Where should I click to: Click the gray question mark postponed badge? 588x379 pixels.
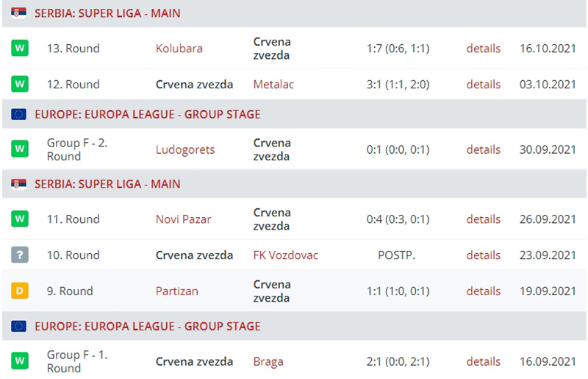(x=20, y=255)
